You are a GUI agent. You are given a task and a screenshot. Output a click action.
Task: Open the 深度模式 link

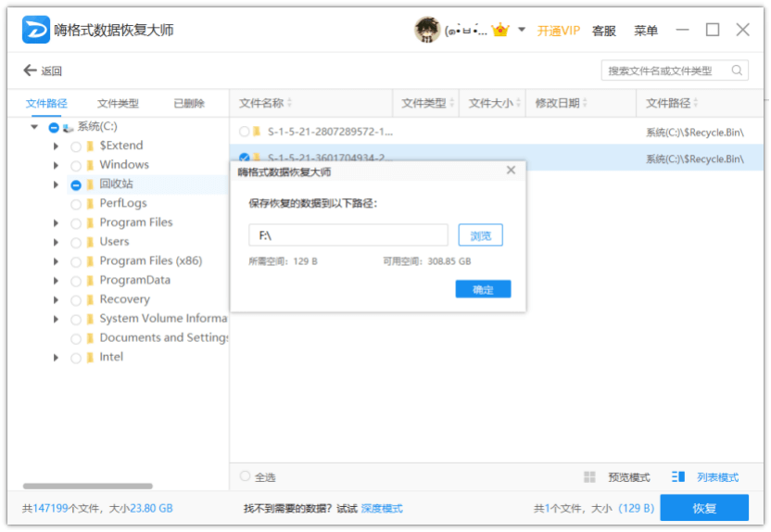pos(382,509)
